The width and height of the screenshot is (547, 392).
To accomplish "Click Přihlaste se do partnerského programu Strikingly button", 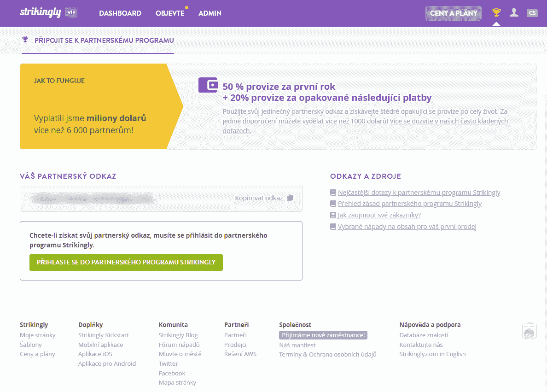I will click(126, 262).
